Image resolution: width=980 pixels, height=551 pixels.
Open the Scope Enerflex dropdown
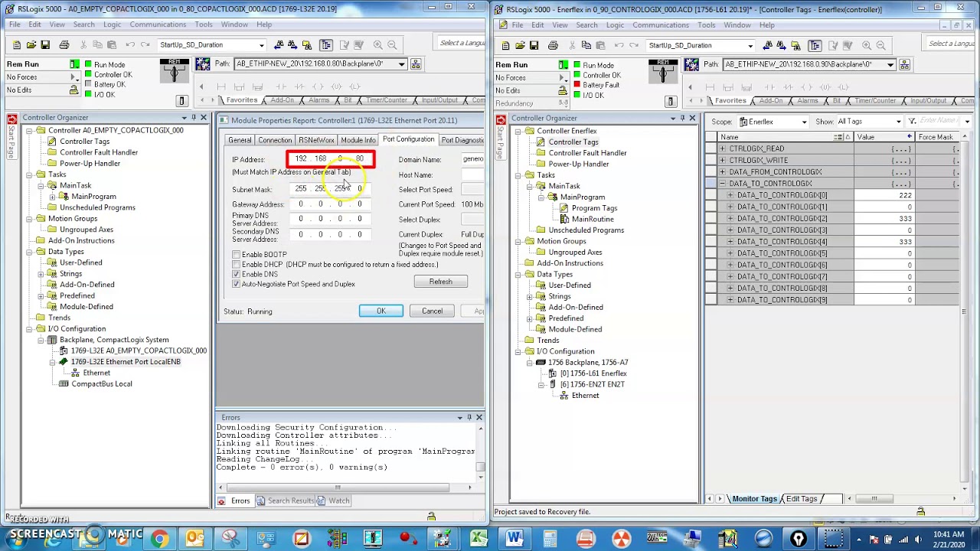[804, 122]
